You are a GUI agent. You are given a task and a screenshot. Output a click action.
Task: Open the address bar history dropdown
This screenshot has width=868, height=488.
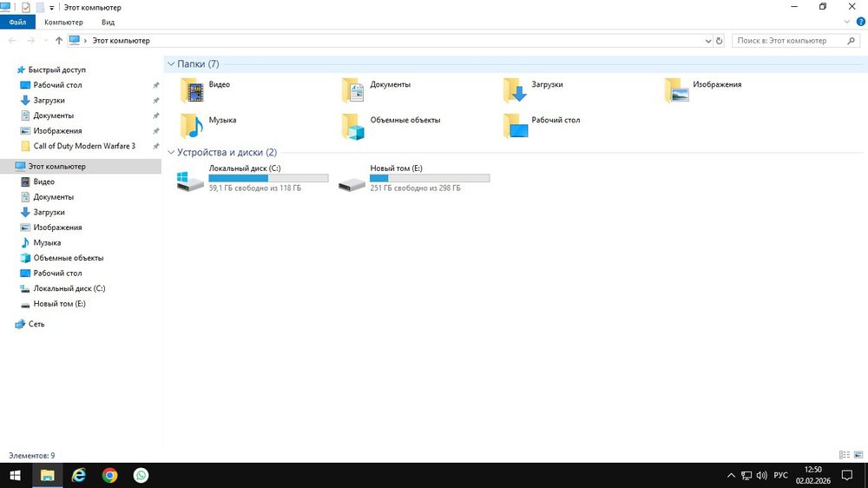point(708,41)
